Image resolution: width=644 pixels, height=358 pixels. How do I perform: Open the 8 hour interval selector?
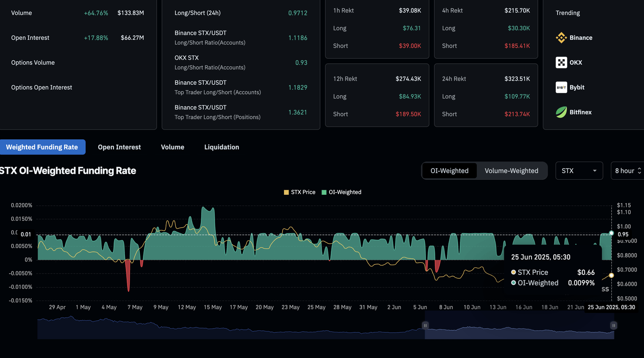point(627,171)
